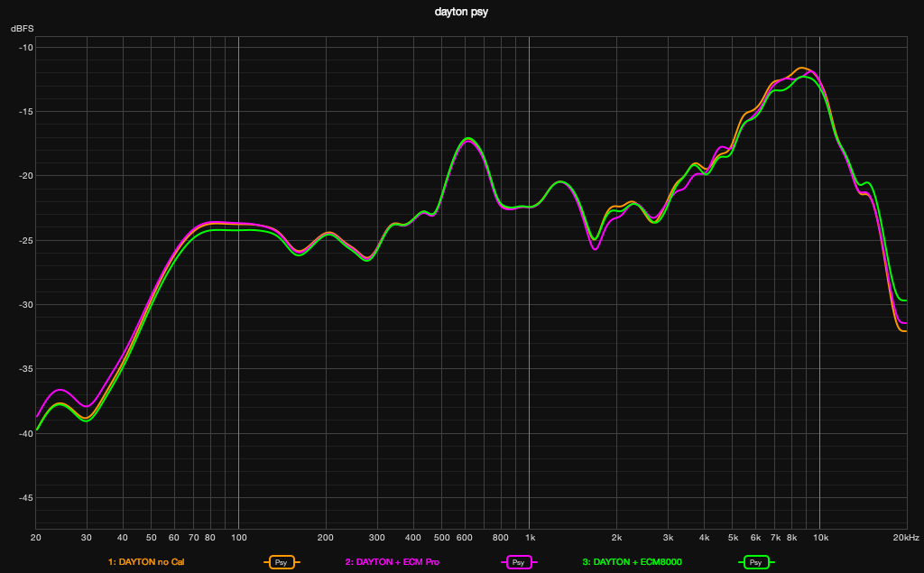The height and width of the screenshot is (573, 924).
Task: Toggle the magenta Psy trace button for DAYTON + ECM Pro
Action: 519,562
